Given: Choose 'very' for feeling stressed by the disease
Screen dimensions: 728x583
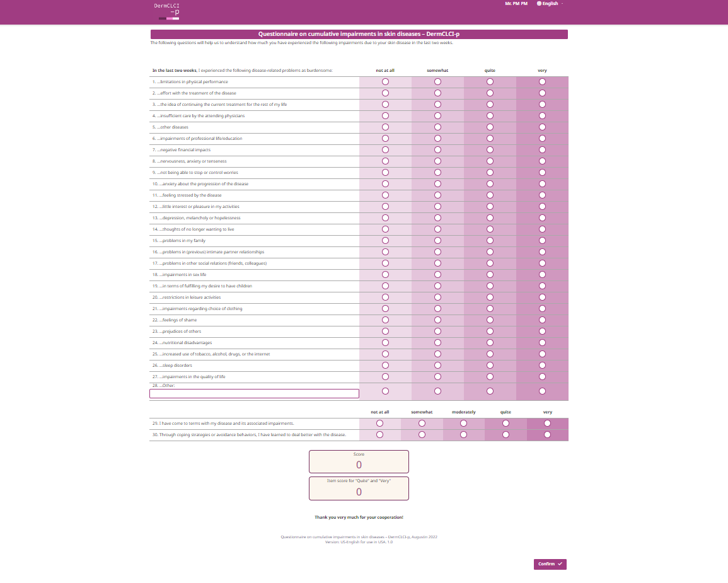Looking at the screenshot, I should (542, 195).
